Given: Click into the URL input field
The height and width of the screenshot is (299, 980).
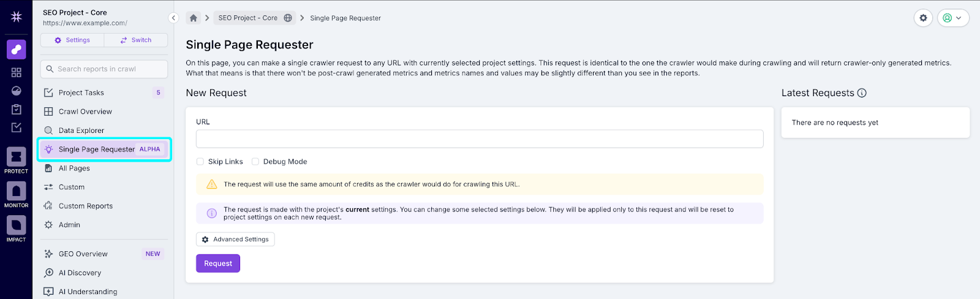Looking at the screenshot, I should click(479, 139).
